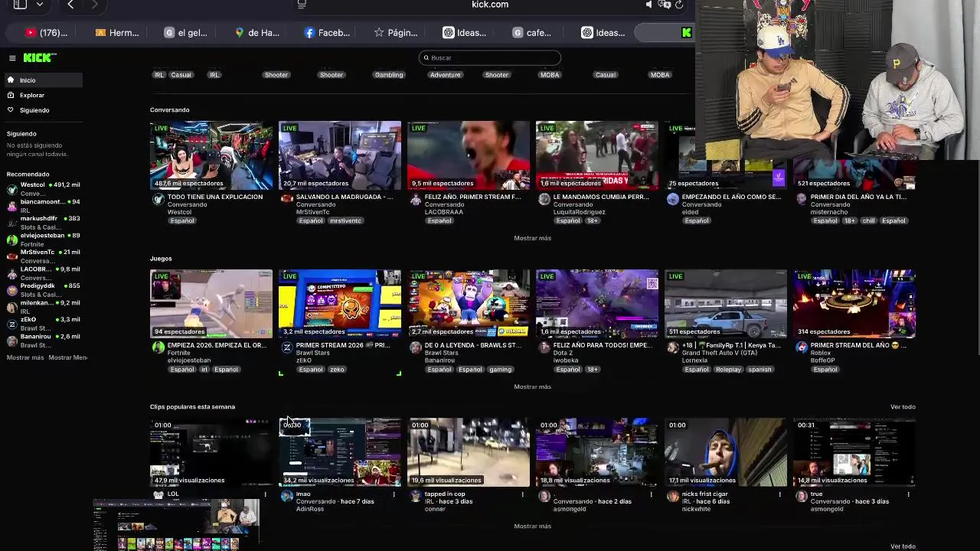Click the mrstiventc tag
The height and width of the screenshot is (551, 980).
pos(345,220)
